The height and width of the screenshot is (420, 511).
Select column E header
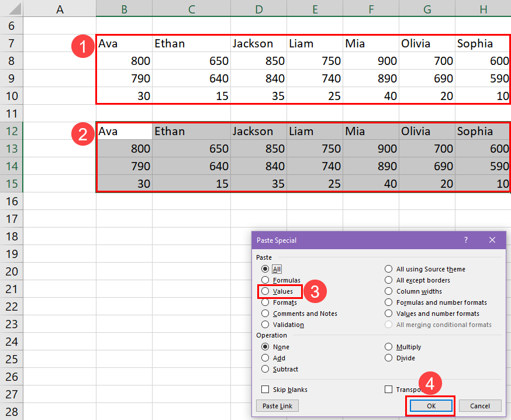point(315,9)
